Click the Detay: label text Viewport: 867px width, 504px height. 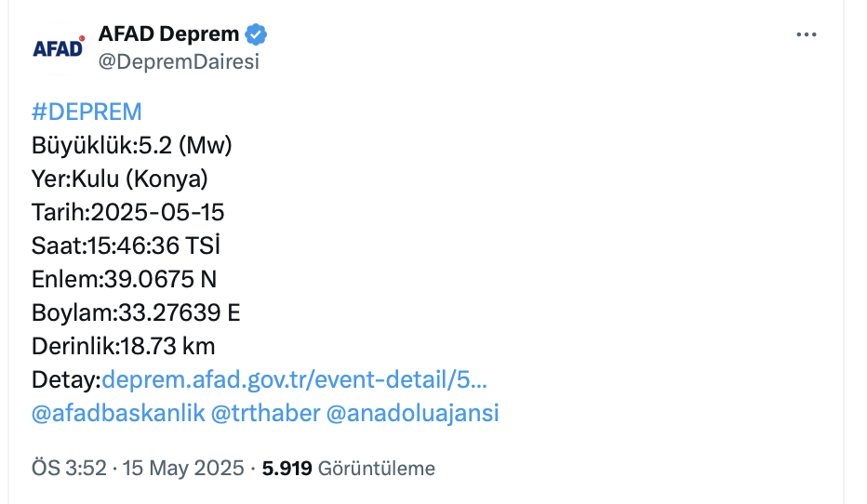tap(66, 379)
